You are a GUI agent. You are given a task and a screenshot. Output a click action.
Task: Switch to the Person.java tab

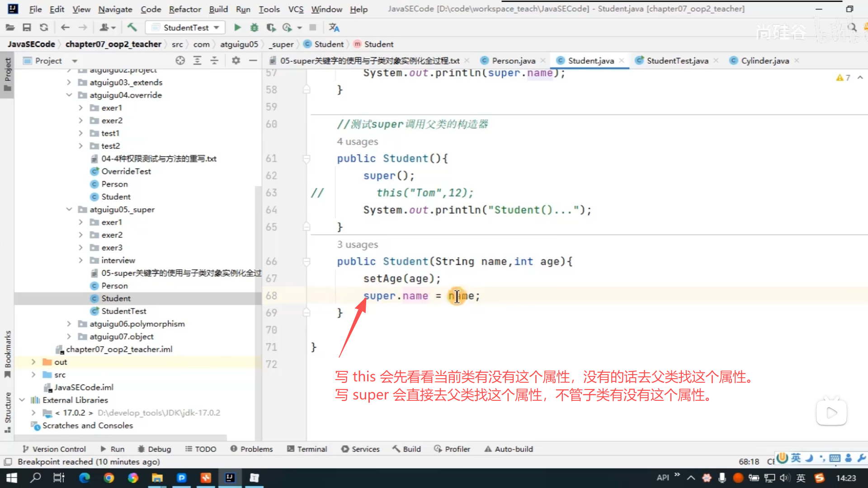click(x=513, y=61)
